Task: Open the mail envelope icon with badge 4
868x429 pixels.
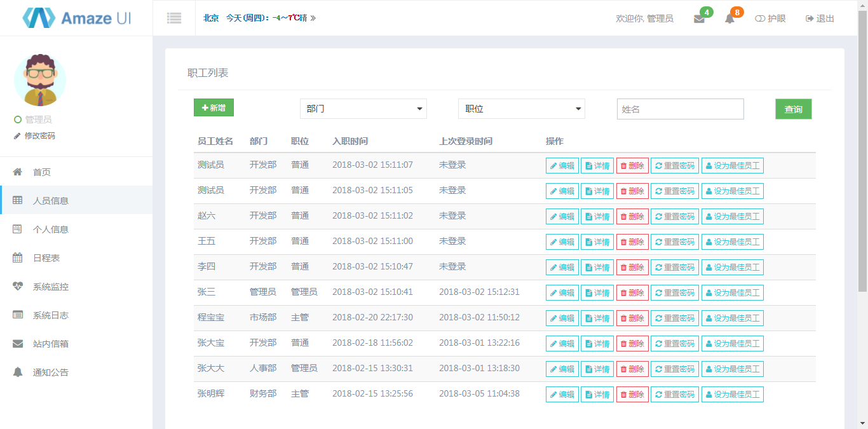Action: (699, 19)
